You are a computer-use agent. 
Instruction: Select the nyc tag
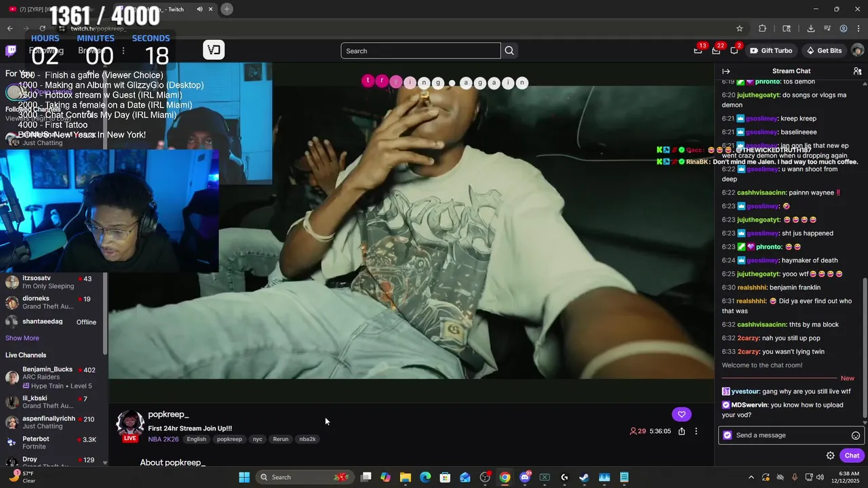coord(258,439)
